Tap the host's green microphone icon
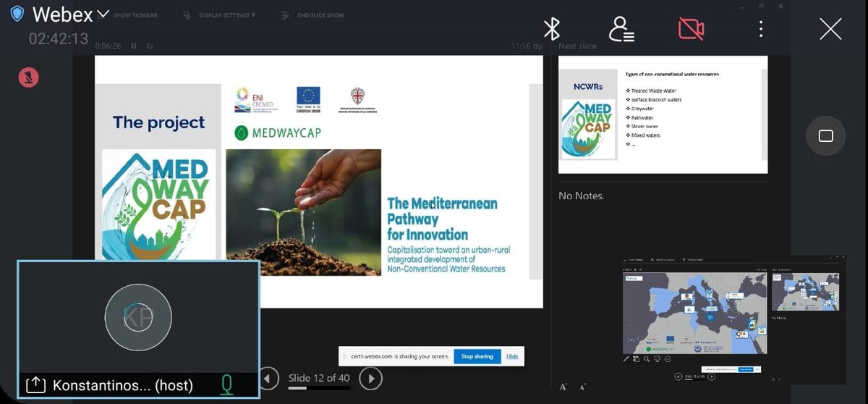 (x=227, y=385)
